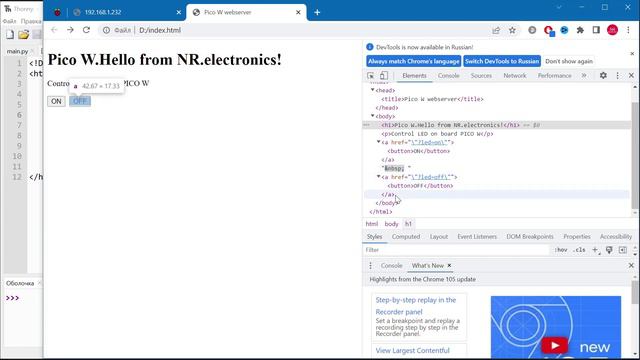Close the 192.168.1.232 tab

click(178, 12)
